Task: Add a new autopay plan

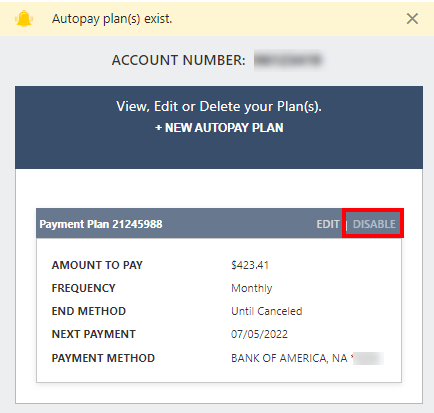Action: pos(219,128)
